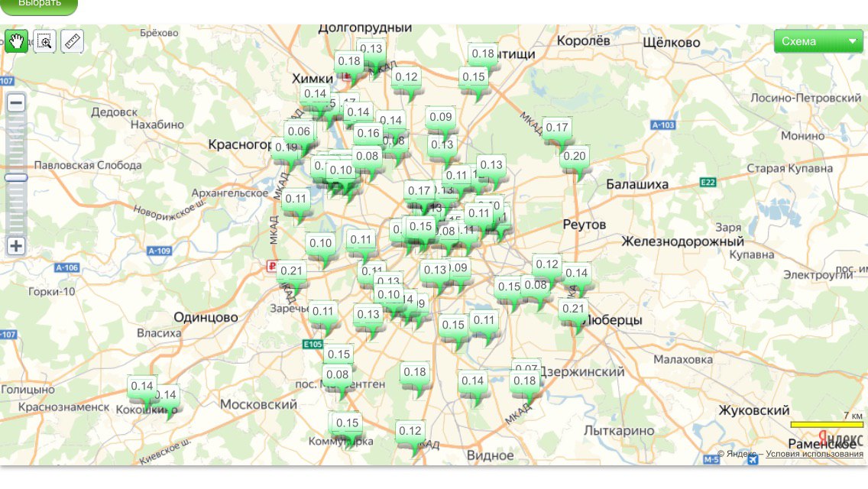Viewport: 868px width, 489px height.
Task: Click the Королёв city label
Action: click(x=584, y=40)
